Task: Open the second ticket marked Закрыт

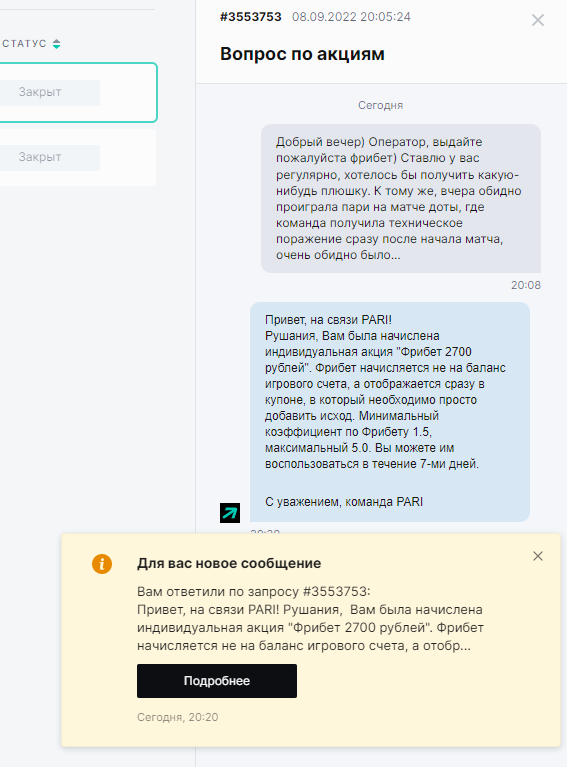Action: [77, 157]
